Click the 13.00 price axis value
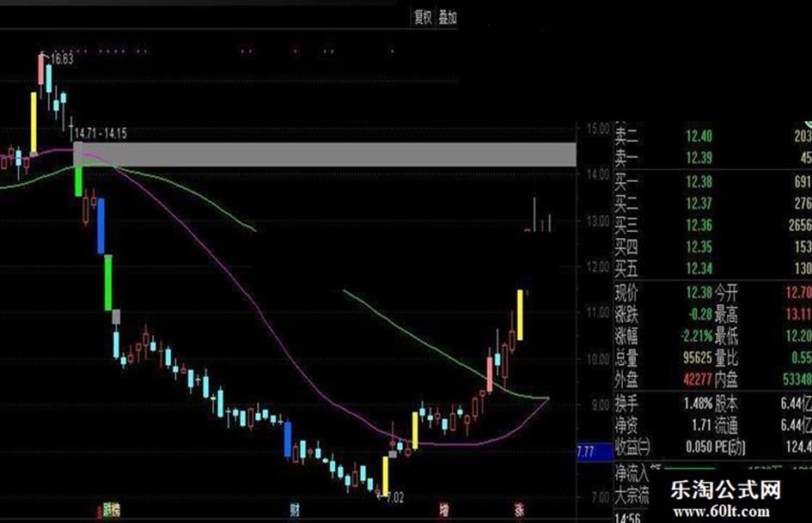Screen dimensions: 812x523 [x=597, y=221]
